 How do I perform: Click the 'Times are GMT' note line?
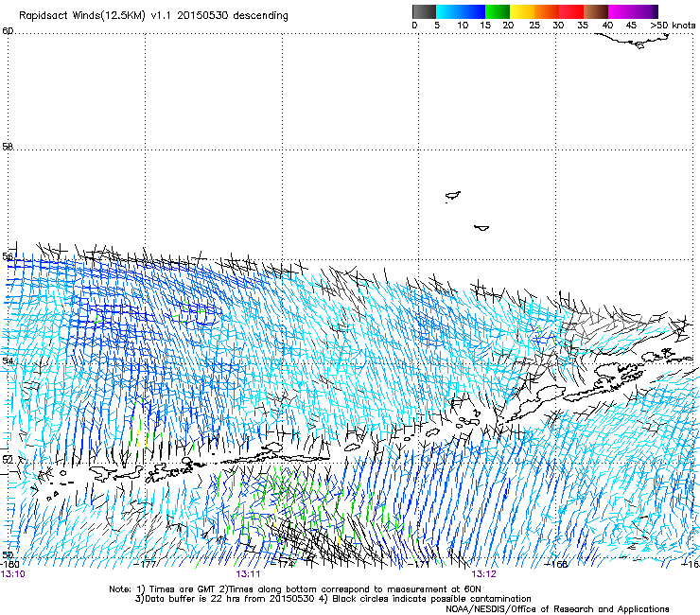pyautogui.click(x=295, y=589)
